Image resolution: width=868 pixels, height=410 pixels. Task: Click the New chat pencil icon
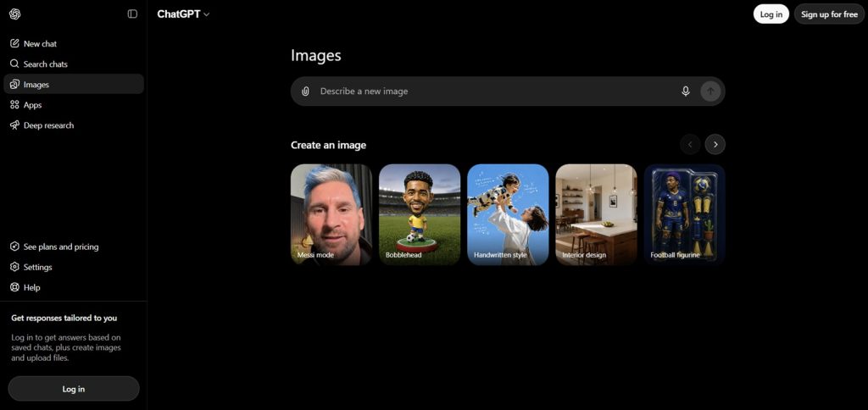15,43
